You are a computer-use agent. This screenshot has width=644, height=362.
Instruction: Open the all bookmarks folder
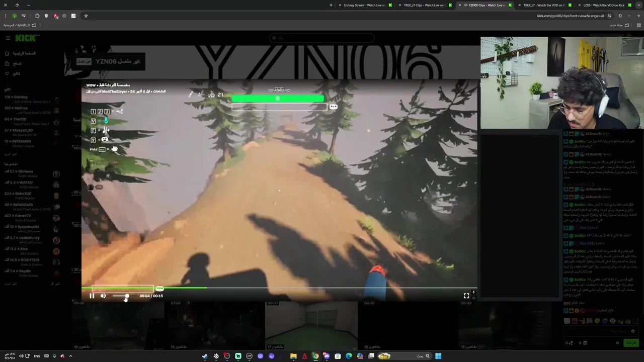point(20,25)
